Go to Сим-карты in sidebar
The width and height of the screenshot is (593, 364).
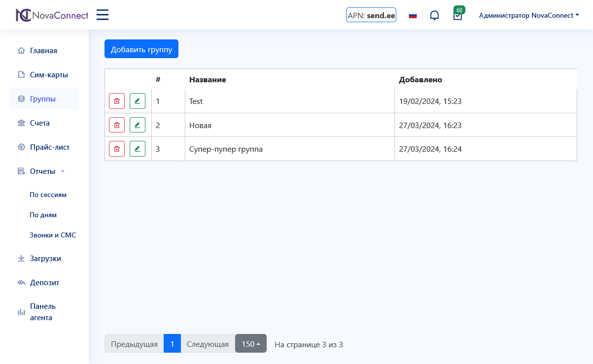pyautogui.click(x=49, y=75)
